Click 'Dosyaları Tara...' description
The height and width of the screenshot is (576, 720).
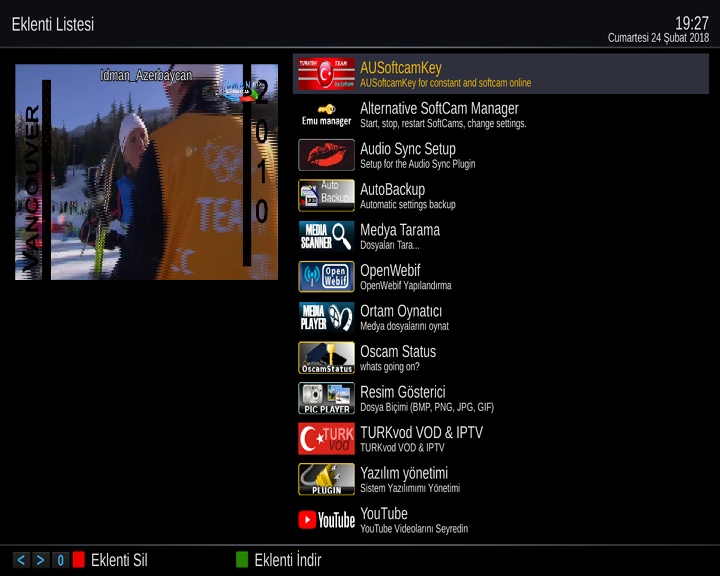389,245
